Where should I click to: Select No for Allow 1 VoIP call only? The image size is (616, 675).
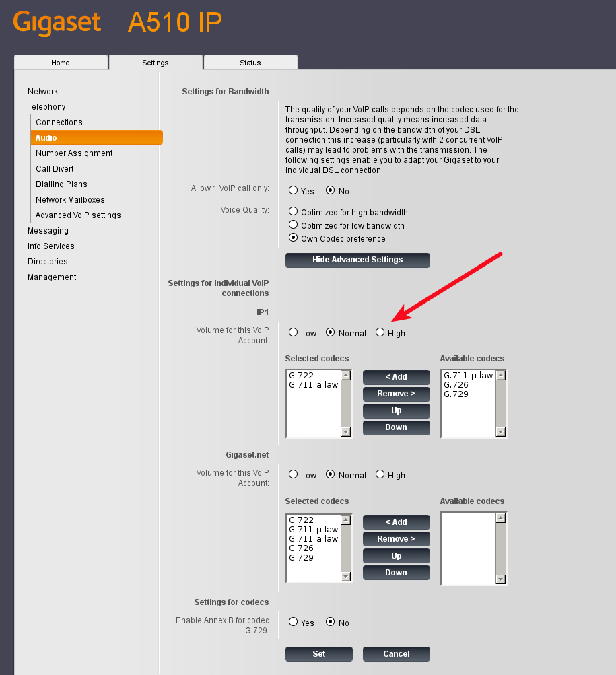click(330, 190)
